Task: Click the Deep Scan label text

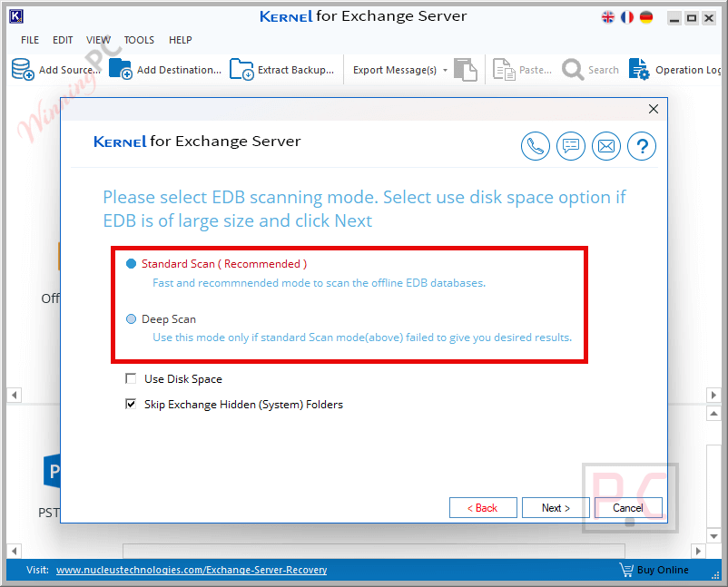Action: tap(169, 319)
